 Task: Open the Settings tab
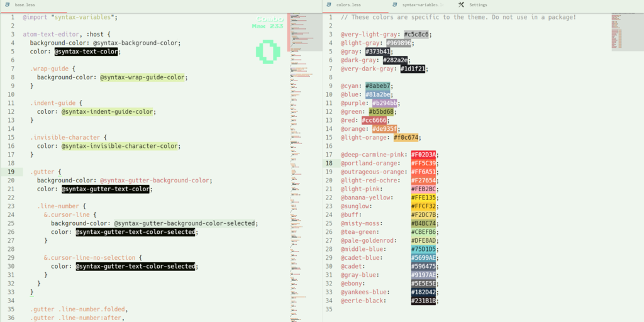pos(478,5)
